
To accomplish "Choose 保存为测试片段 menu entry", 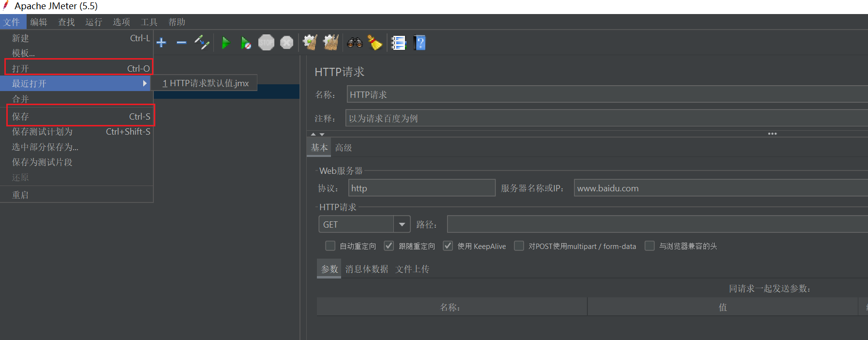I will pyautogui.click(x=76, y=162).
